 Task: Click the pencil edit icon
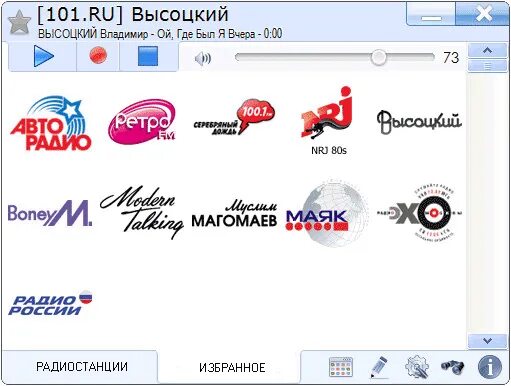(379, 367)
